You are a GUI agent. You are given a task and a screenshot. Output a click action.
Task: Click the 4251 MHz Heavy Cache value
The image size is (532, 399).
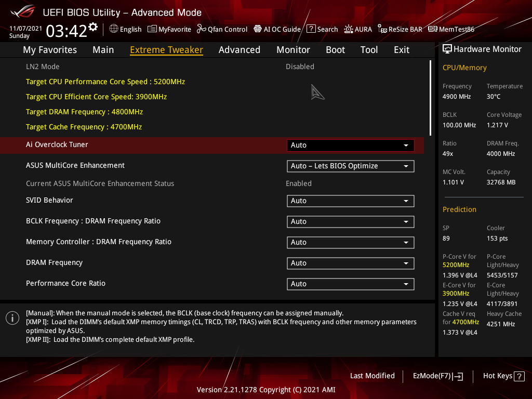coord(501,324)
